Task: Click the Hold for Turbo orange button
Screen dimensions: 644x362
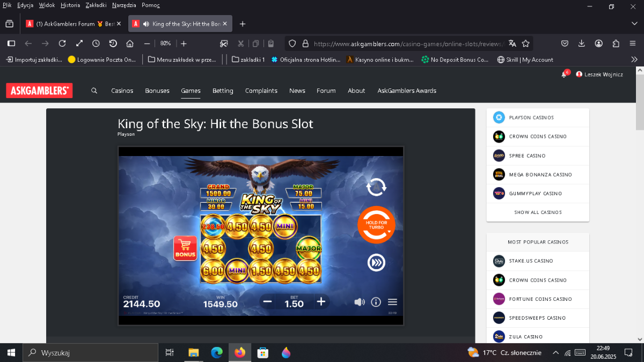Action: (x=376, y=225)
